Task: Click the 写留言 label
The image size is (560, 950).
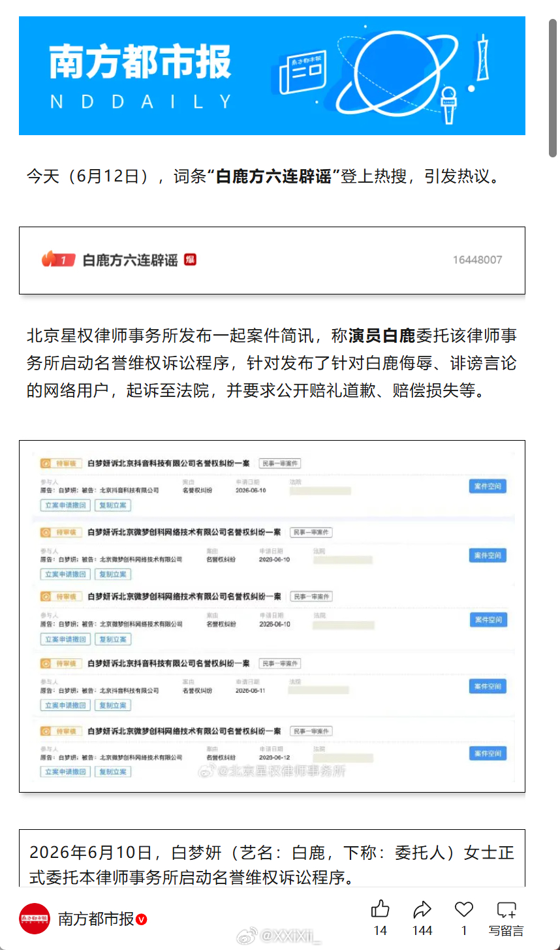Action: tap(506, 930)
